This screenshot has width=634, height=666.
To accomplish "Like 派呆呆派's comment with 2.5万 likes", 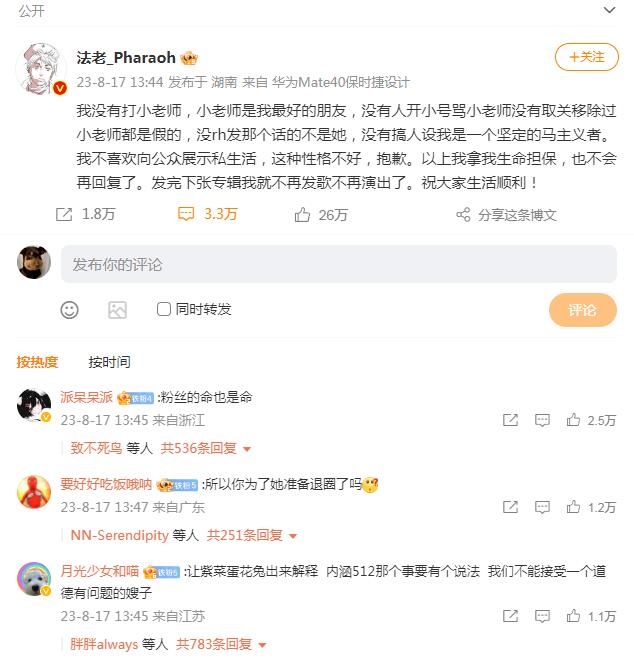I will click(573, 420).
